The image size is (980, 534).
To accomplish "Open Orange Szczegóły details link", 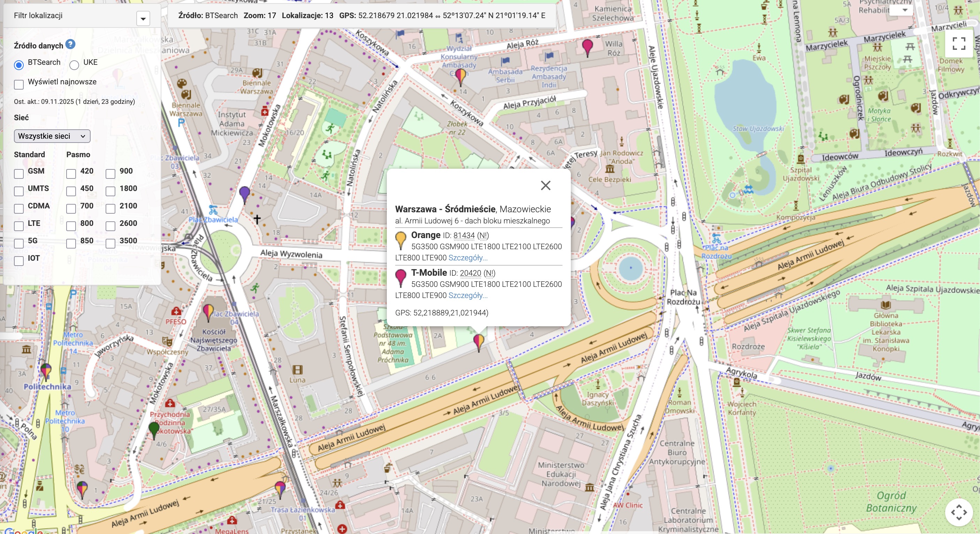I will point(468,258).
